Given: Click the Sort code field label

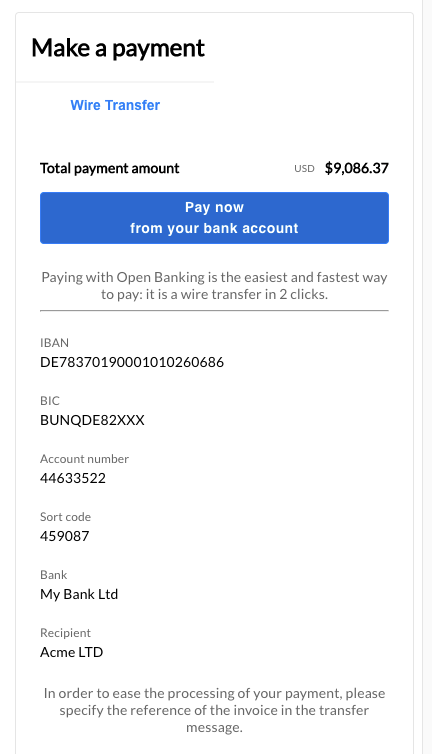Looking at the screenshot, I should [x=65, y=517].
